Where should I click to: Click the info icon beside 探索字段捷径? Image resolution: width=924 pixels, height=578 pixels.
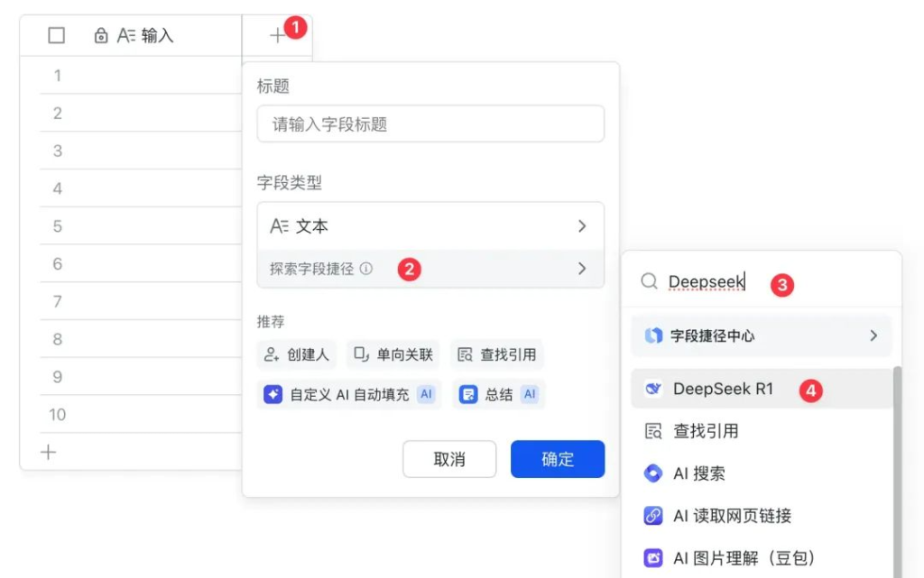tap(365, 269)
